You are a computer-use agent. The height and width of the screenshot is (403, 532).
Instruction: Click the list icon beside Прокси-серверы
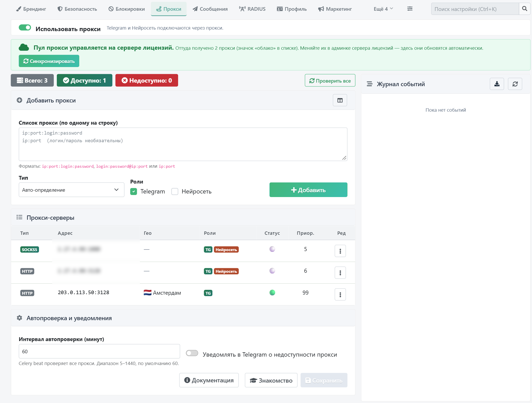click(20, 217)
